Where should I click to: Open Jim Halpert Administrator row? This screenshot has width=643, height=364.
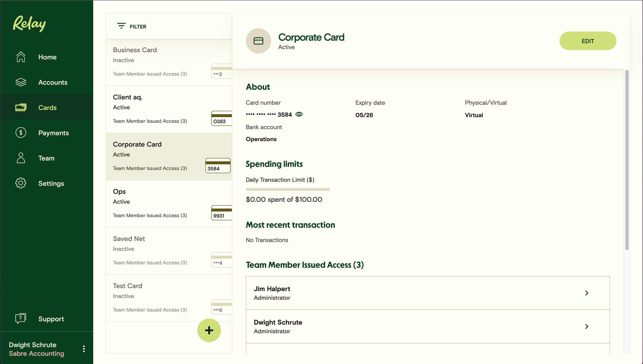[x=428, y=293]
